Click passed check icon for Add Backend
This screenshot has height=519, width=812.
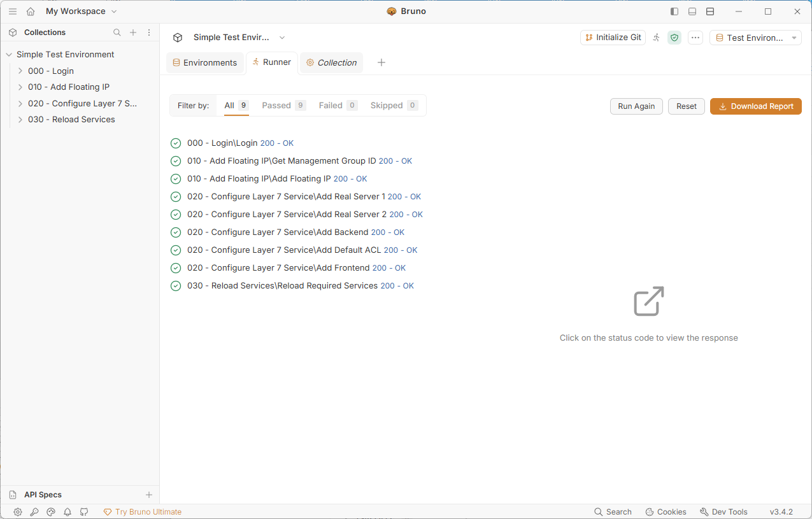coord(176,232)
